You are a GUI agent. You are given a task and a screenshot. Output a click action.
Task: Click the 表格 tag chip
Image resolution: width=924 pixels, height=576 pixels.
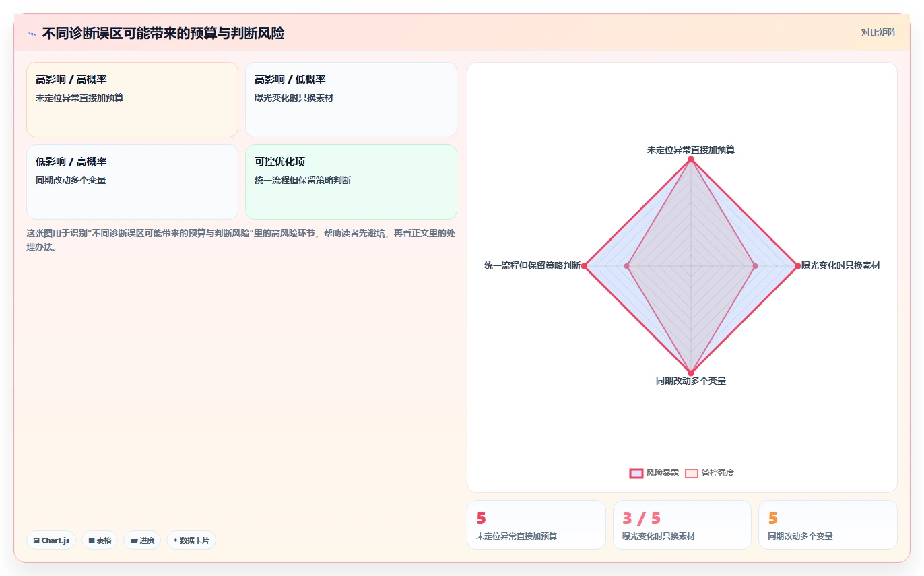tap(100, 540)
